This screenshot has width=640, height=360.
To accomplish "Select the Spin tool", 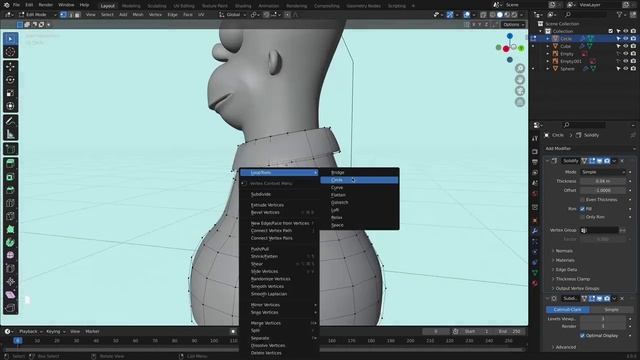I will point(10,242).
